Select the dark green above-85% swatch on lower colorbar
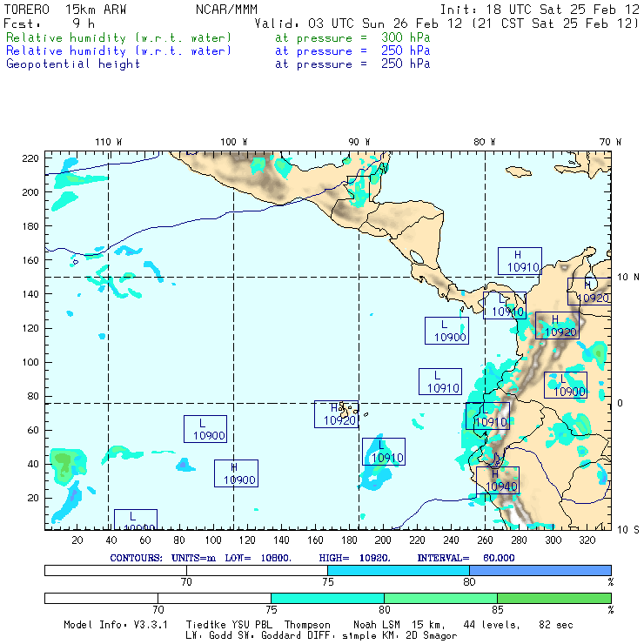 pos(554,598)
